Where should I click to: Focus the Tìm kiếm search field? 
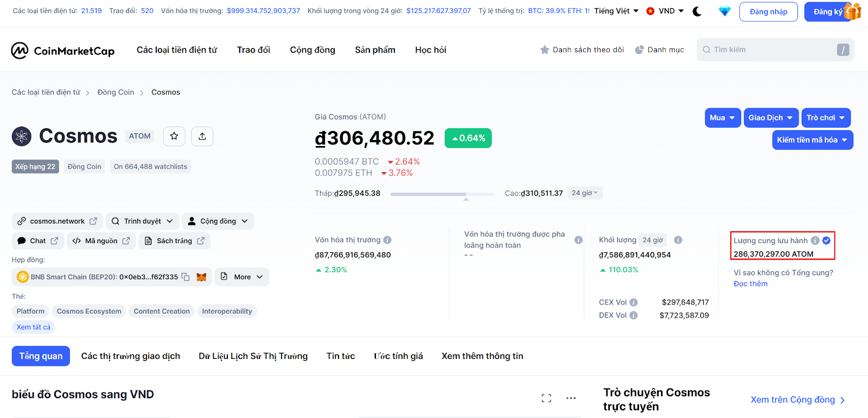click(x=775, y=50)
